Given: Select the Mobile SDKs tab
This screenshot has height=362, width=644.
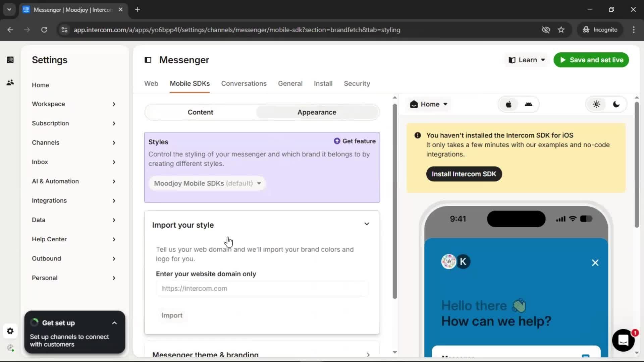Looking at the screenshot, I should click(190, 83).
